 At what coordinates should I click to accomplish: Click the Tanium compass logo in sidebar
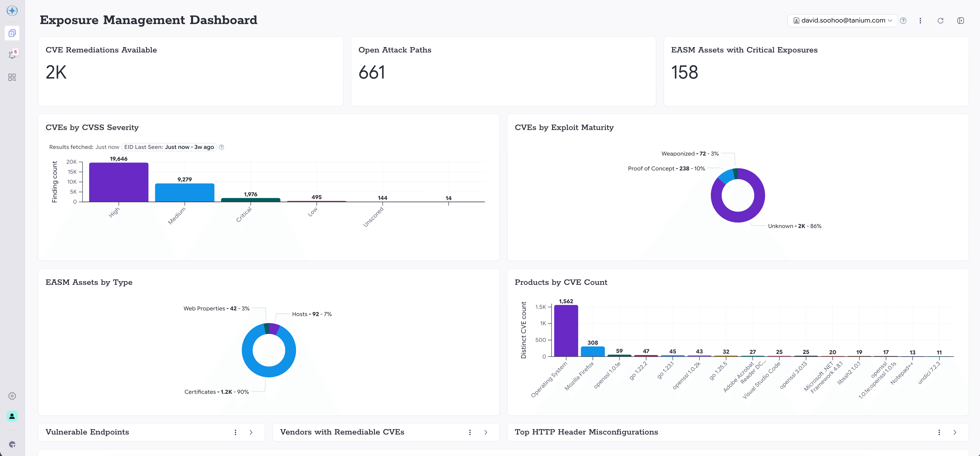12,11
